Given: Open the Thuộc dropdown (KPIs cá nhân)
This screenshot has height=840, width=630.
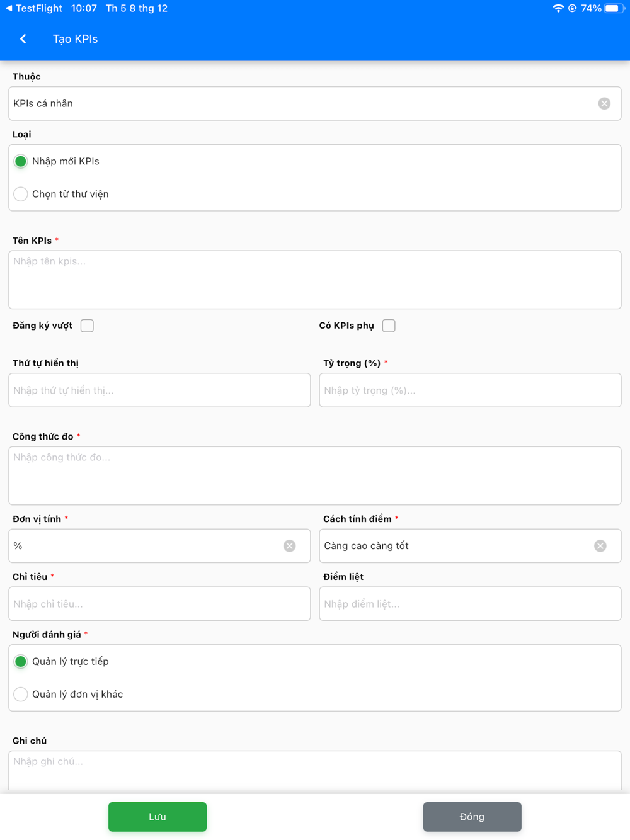Looking at the screenshot, I should click(x=302, y=103).
